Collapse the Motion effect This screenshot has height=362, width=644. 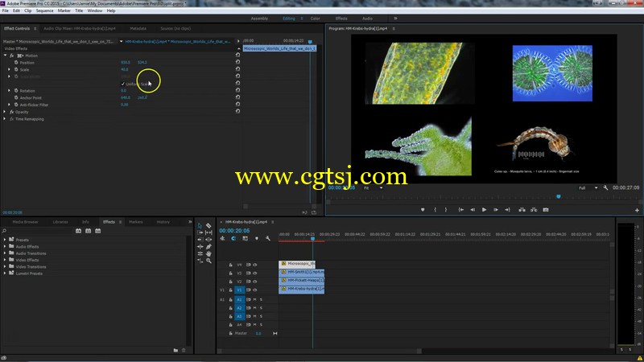6,56
